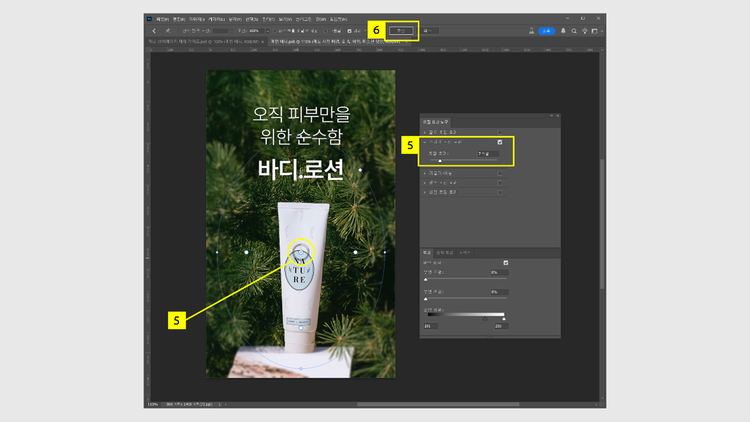Open notifications bell icon
This screenshot has height=422, width=750.
click(563, 31)
